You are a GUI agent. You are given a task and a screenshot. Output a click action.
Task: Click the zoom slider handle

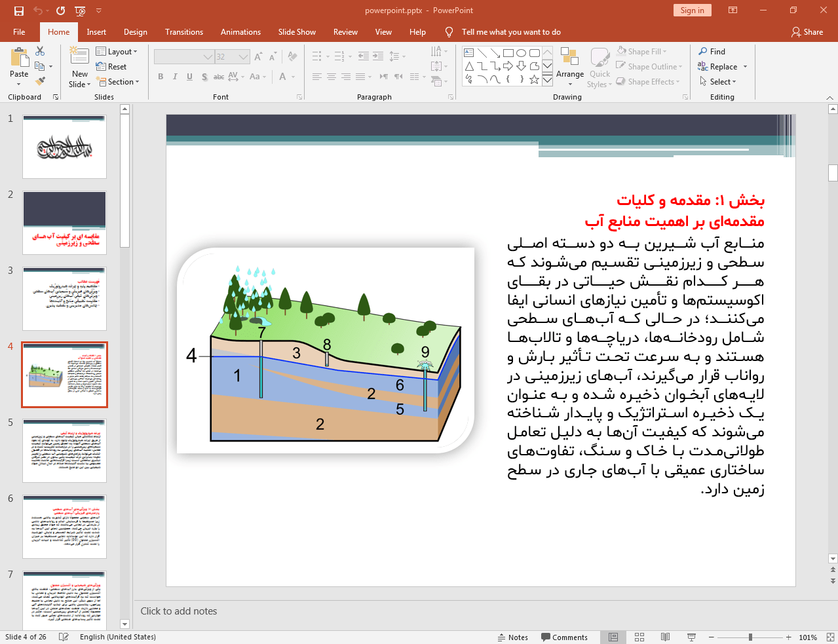[750, 637]
